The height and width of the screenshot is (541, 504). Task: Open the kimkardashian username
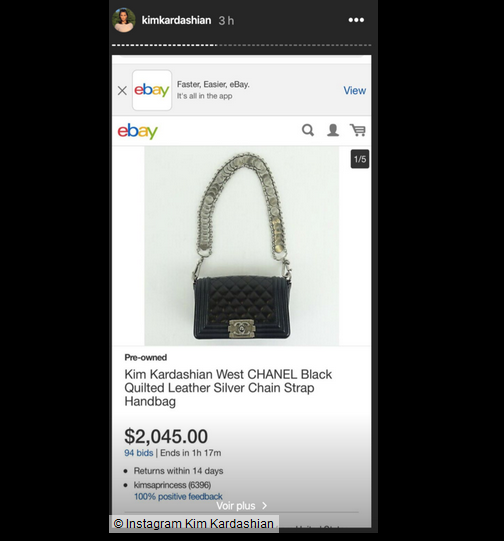pyautogui.click(x=176, y=20)
